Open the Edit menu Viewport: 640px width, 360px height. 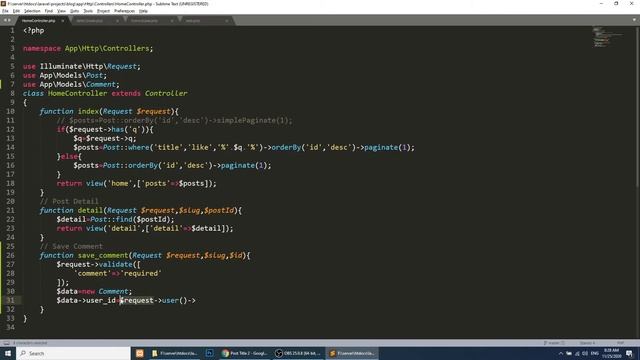pos(16,11)
